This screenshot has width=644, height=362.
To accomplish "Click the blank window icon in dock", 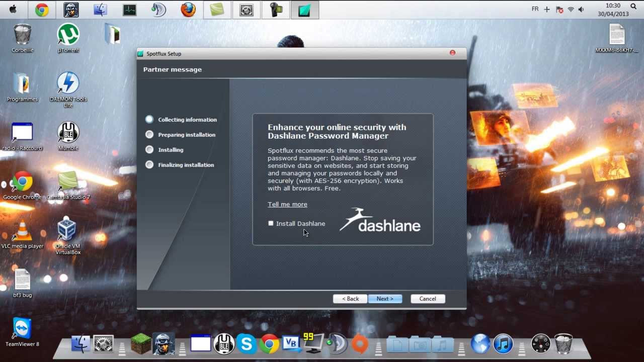I will (200, 344).
